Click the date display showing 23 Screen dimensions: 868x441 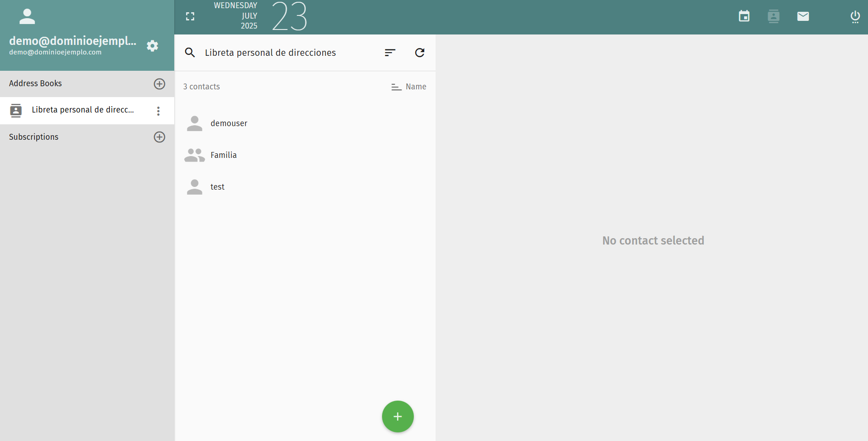[x=289, y=16]
